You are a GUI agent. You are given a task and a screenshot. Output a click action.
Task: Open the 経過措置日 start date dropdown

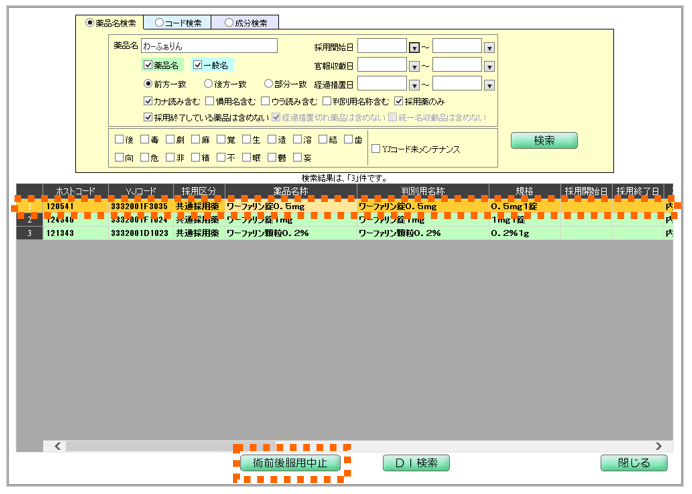[x=414, y=84]
